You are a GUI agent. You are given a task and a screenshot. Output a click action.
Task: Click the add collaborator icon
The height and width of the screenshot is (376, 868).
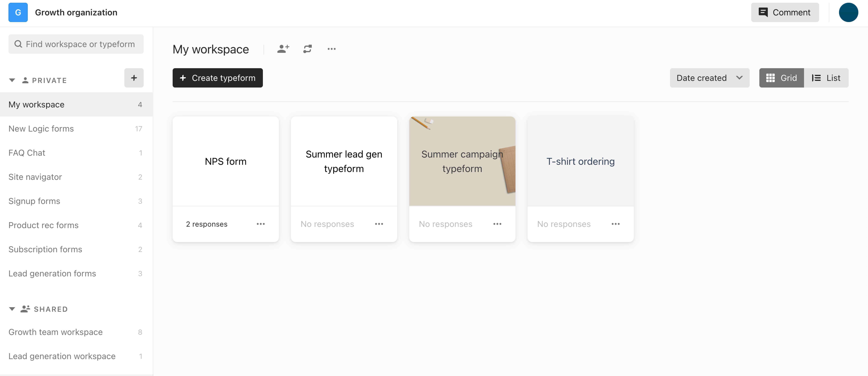coord(283,49)
